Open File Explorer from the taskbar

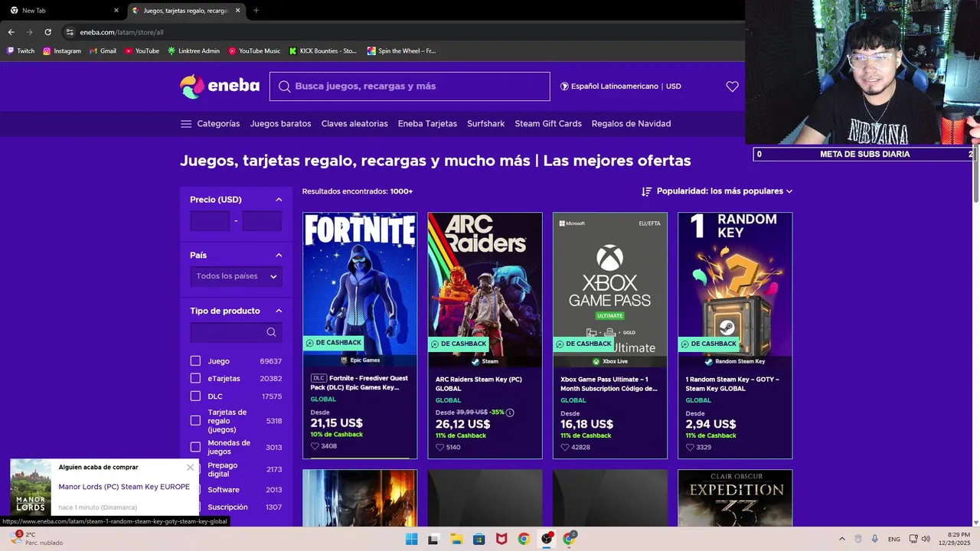[456, 539]
